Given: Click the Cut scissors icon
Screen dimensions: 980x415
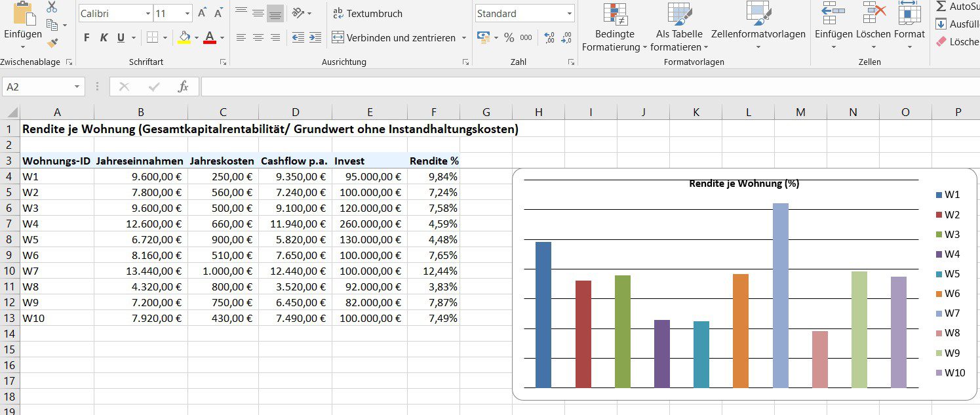Looking at the screenshot, I should pyautogui.click(x=52, y=7).
